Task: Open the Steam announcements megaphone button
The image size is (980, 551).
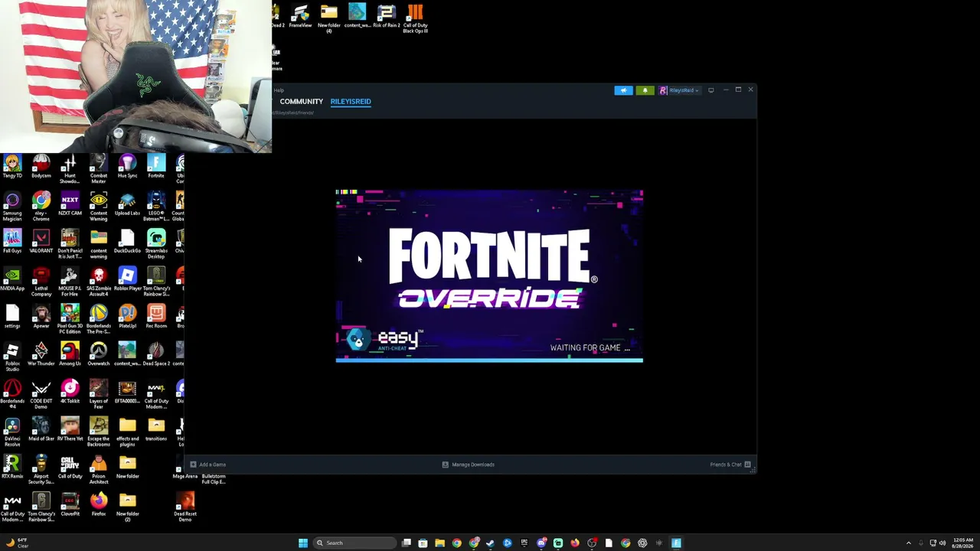Action: [623, 90]
